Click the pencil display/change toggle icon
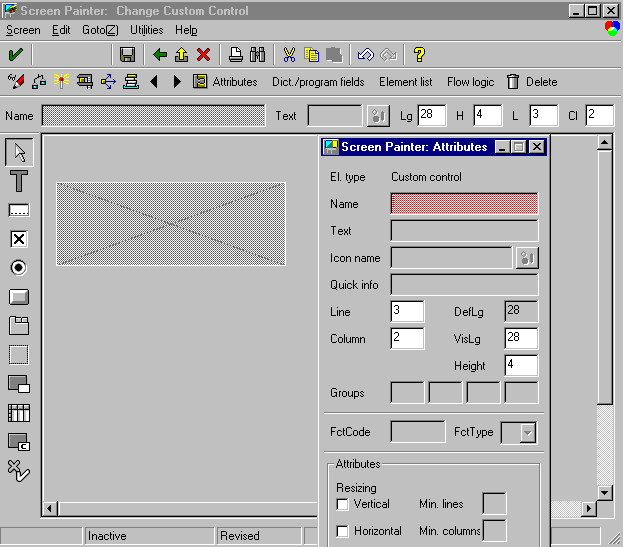Screen dimensions: 623x547 (x=16, y=81)
